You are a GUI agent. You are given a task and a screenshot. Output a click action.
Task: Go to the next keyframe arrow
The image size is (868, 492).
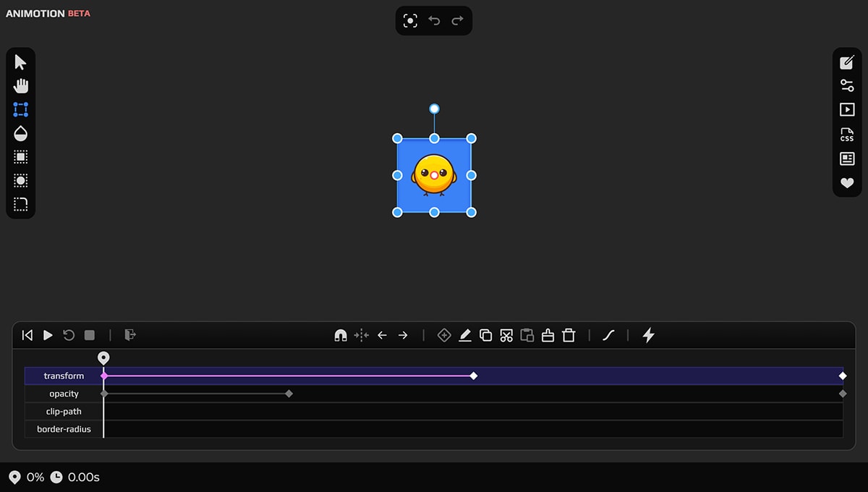pyautogui.click(x=403, y=335)
